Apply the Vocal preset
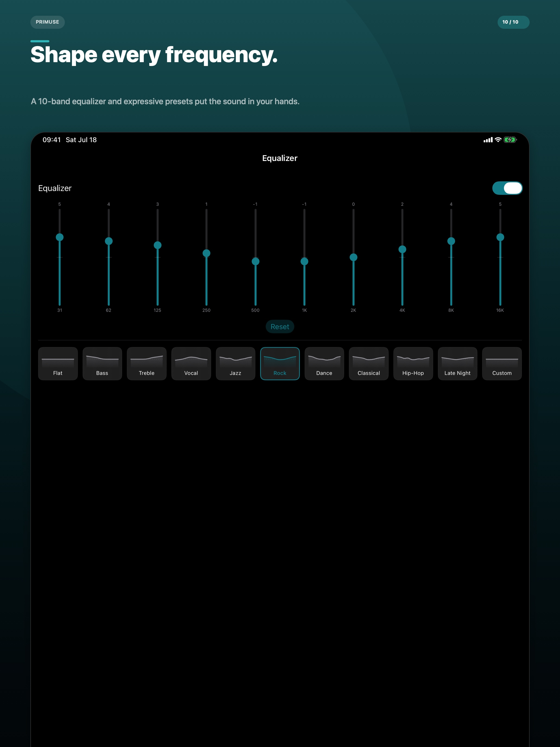 click(x=191, y=363)
